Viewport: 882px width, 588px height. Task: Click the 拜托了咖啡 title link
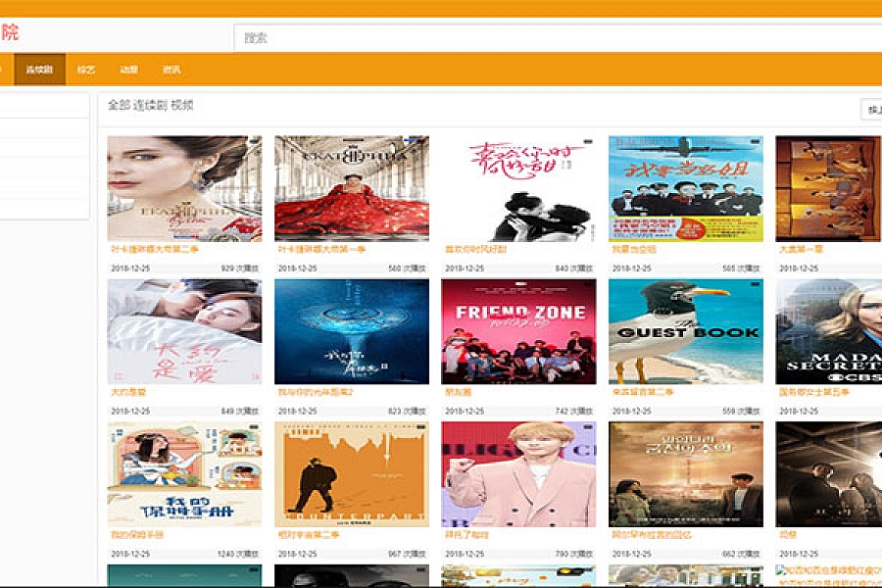(x=466, y=535)
